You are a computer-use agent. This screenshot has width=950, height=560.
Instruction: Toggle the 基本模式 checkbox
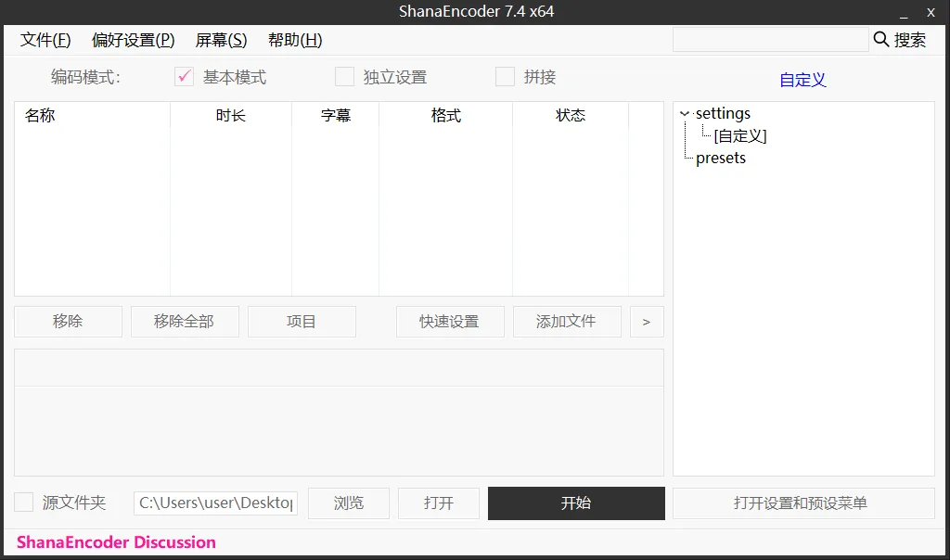point(185,77)
